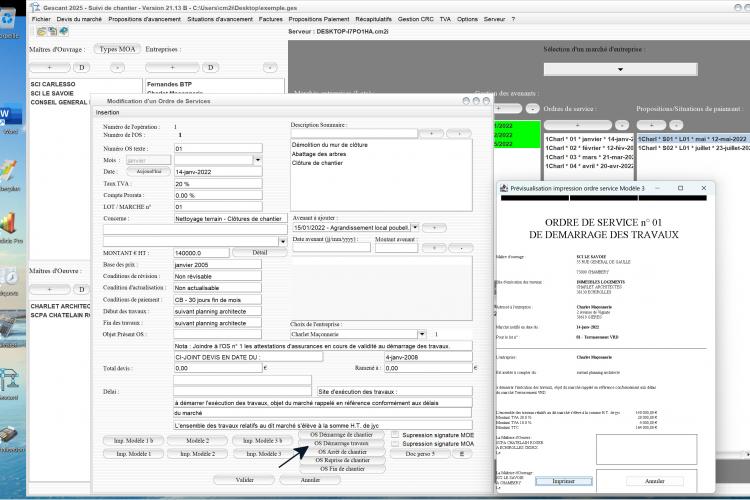The image size is (750, 500).
Task: Click the Gescant app icon in title bar
Action: (34, 7)
